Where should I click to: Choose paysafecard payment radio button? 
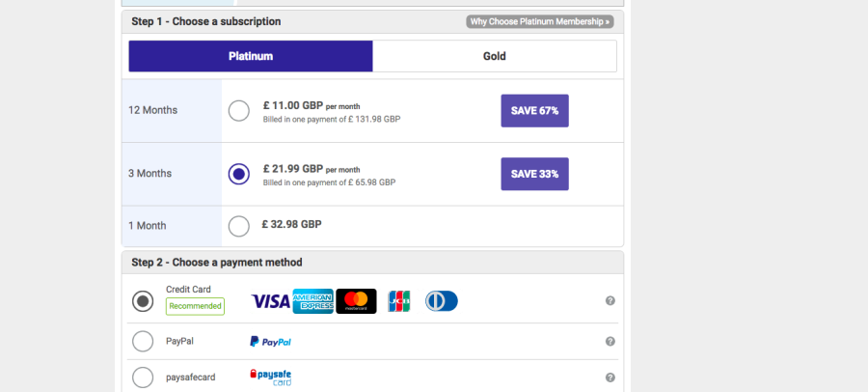click(x=143, y=378)
